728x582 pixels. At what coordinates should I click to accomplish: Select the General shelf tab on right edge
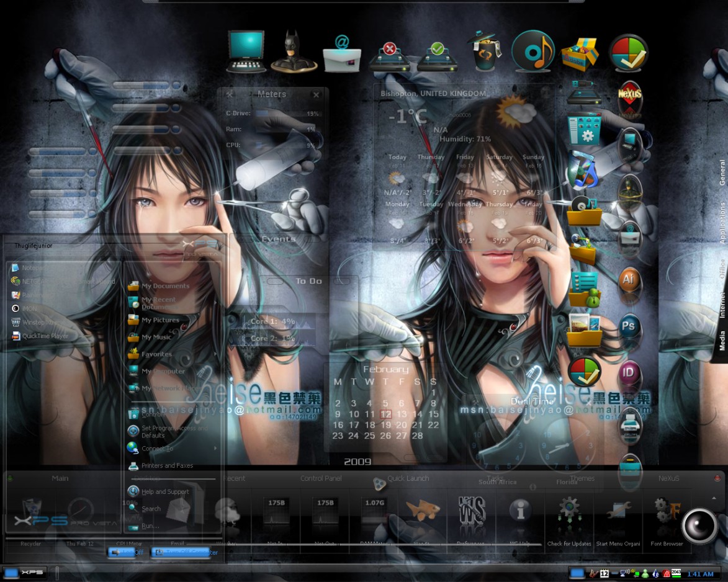[722, 172]
